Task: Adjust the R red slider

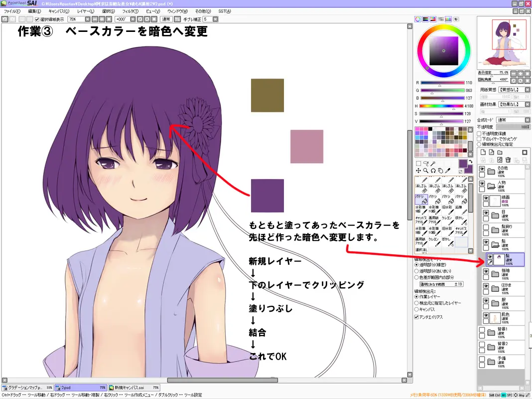Action: (442, 83)
